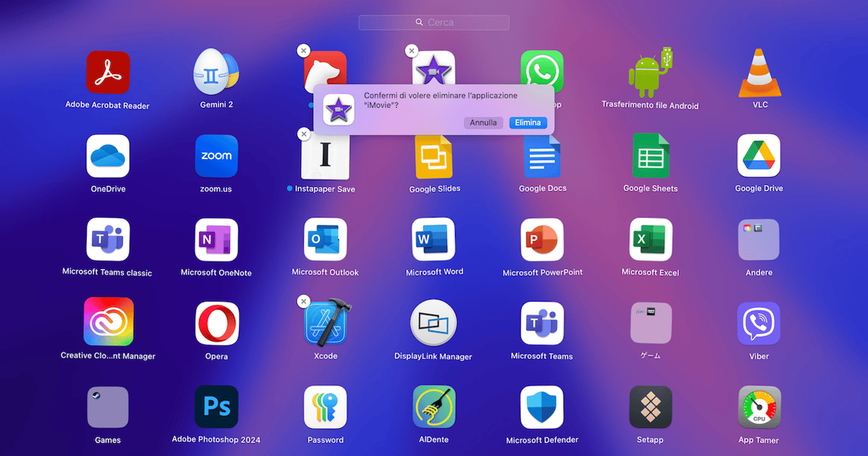Launch Setapp

[651, 407]
